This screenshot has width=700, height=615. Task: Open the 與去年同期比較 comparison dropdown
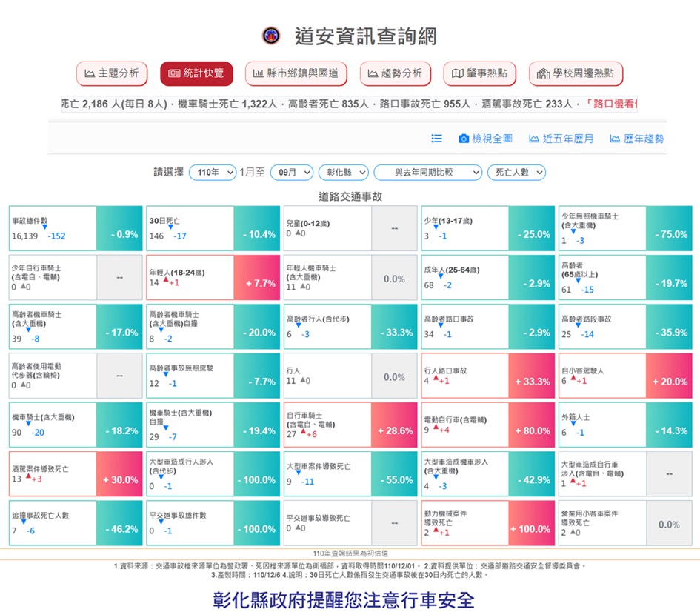(427, 173)
